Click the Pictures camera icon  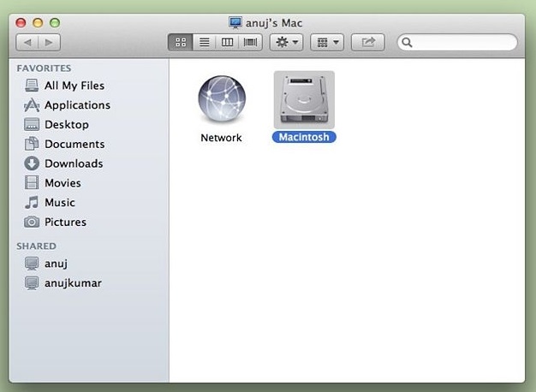(32, 223)
